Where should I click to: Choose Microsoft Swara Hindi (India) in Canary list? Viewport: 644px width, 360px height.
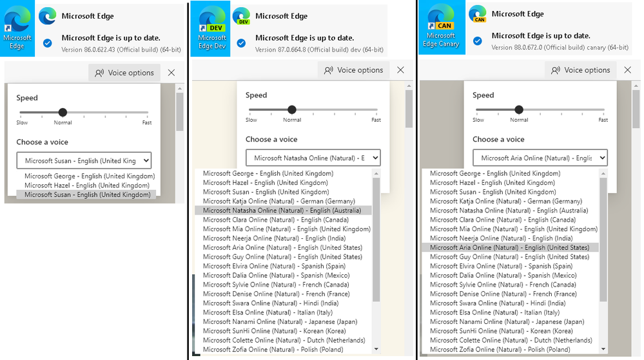point(511,303)
